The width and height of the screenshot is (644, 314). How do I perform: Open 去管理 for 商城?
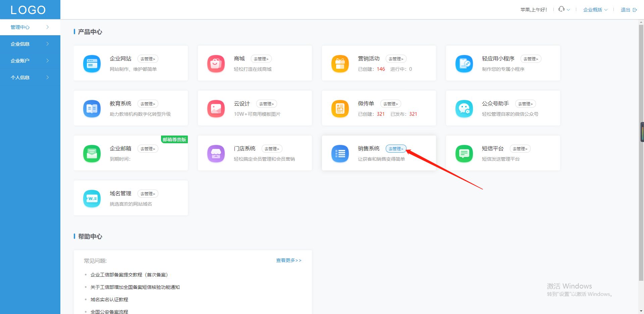[x=261, y=59]
